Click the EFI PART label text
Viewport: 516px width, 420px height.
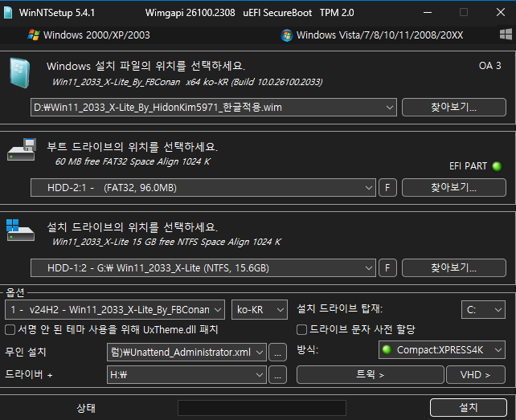tap(468, 166)
